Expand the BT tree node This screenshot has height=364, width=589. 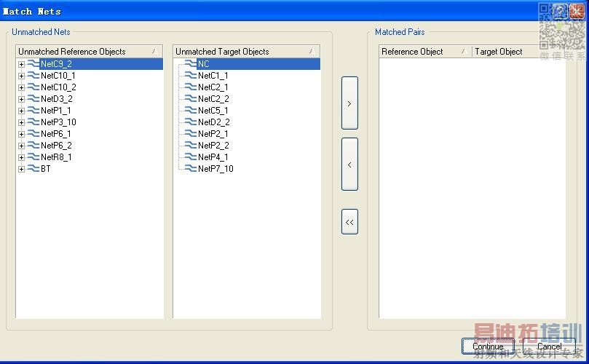click(x=21, y=169)
